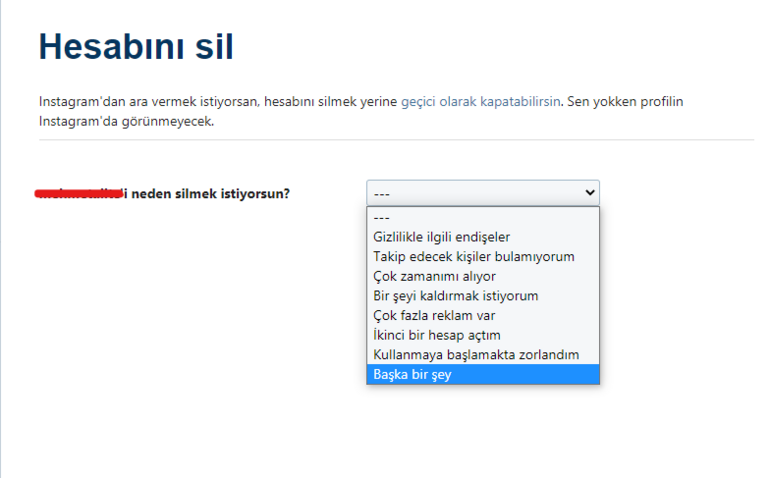The width and height of the screenshot is (770, 478).
Task: Choose "Gizlilikle ilgili endişeler" option
Action: coord(441,237)
